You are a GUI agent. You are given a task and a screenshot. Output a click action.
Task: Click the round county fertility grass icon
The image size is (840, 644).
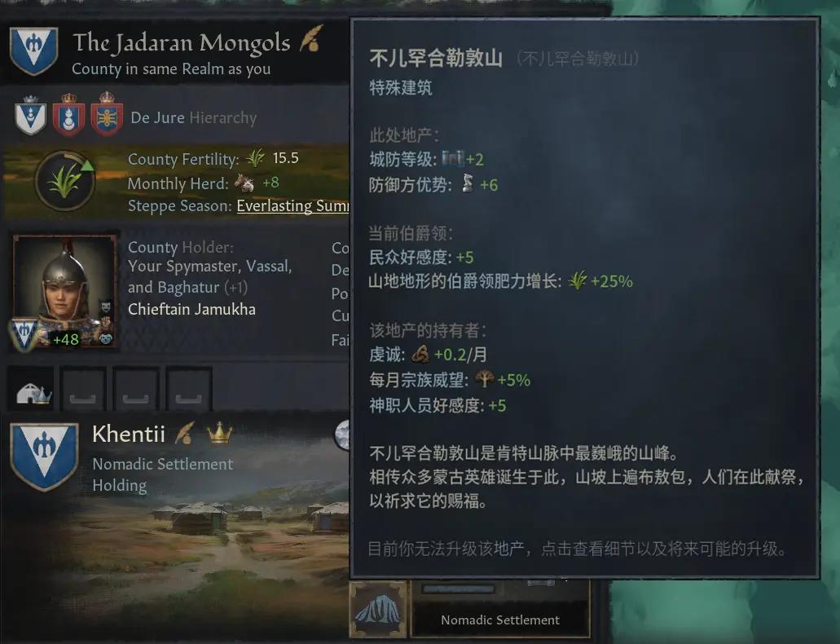click(x=65, y=181)
